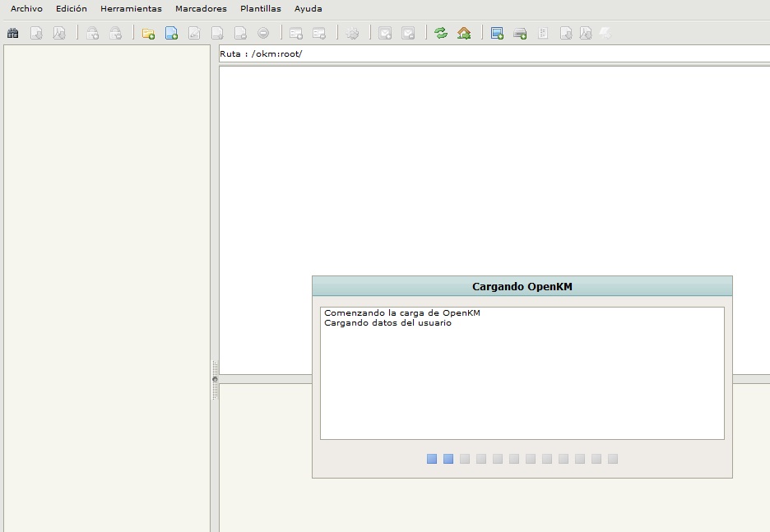
Task: Open the Ayuda menu
Action: click(x=308, y=9)
